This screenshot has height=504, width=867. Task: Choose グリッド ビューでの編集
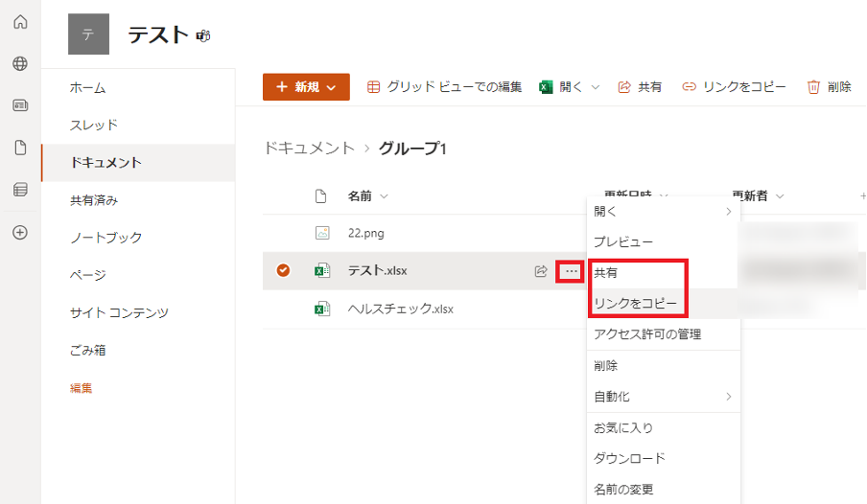(445, 87)
